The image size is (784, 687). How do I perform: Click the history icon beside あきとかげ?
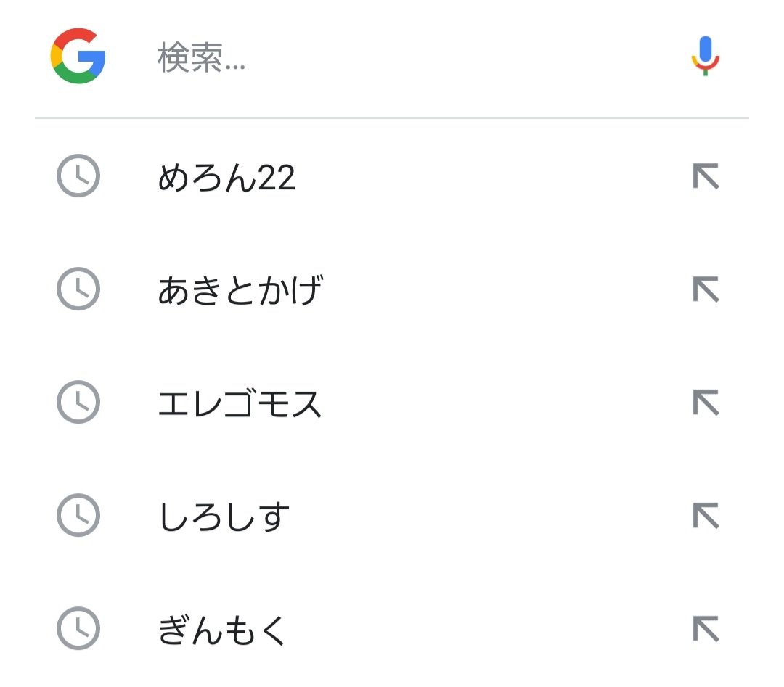click(78, 289)
